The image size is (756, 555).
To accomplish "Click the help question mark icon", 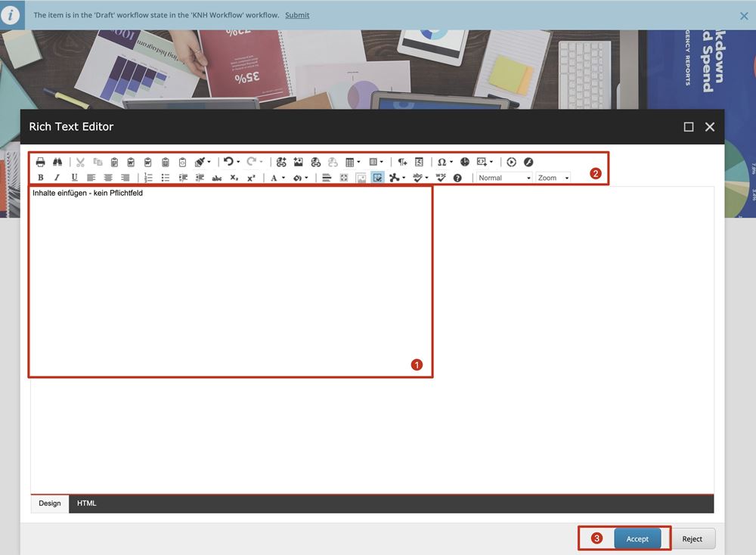I will point(457,178).
